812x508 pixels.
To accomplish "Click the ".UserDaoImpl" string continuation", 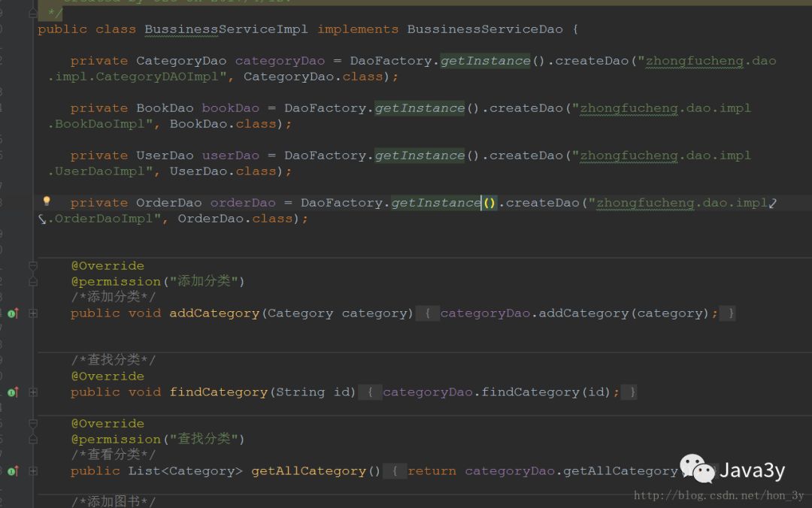I will 101,171.
